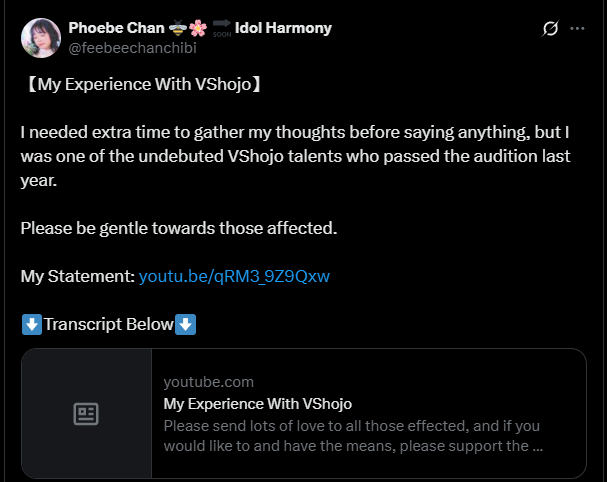Click the Grok explain-post icon
The height and width of the screenshot is (482, 607).
point(550,28)
